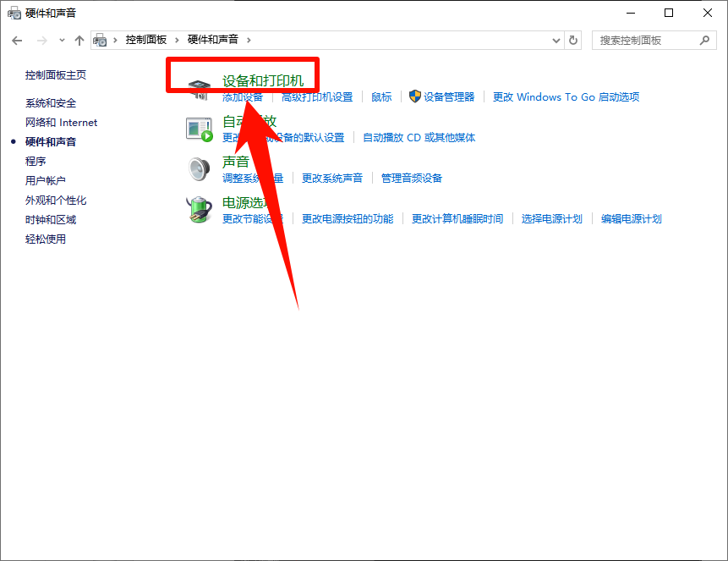728x561 pixels.
Task: Click the up navigation arrow
Action: click(79, 40)
